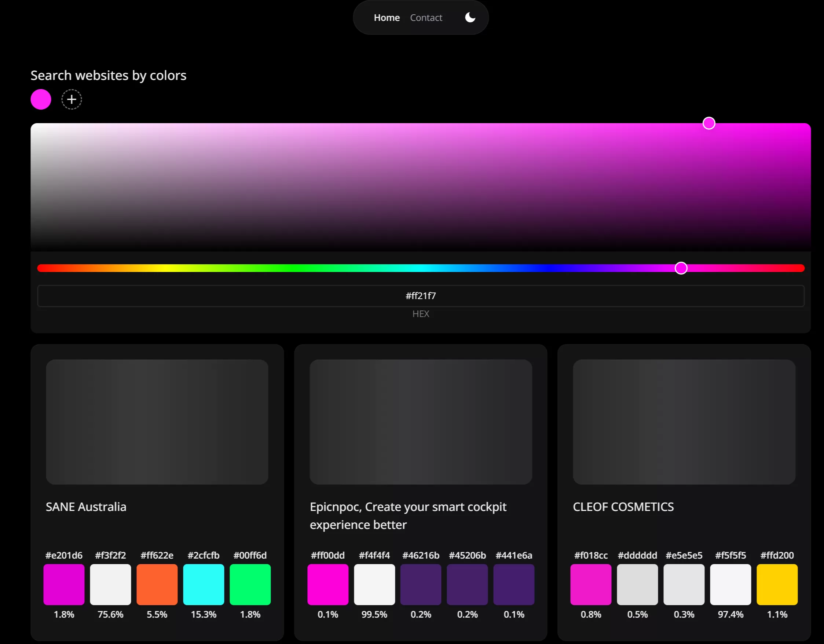Select the #e201d6 magenta swatch
Screen dimensions: 824x644
pyautogui.click(x=64, y=584)
